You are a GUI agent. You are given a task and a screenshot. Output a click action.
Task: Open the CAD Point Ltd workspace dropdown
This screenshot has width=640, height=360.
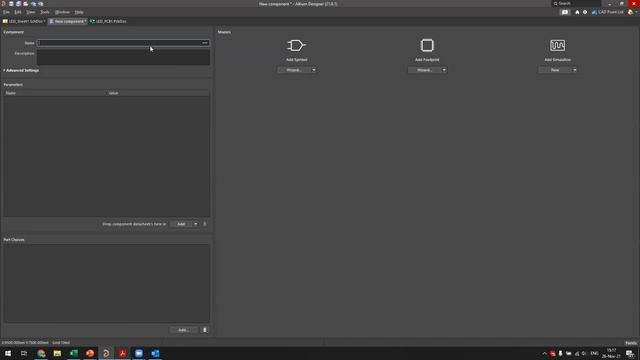click(608, 12)
